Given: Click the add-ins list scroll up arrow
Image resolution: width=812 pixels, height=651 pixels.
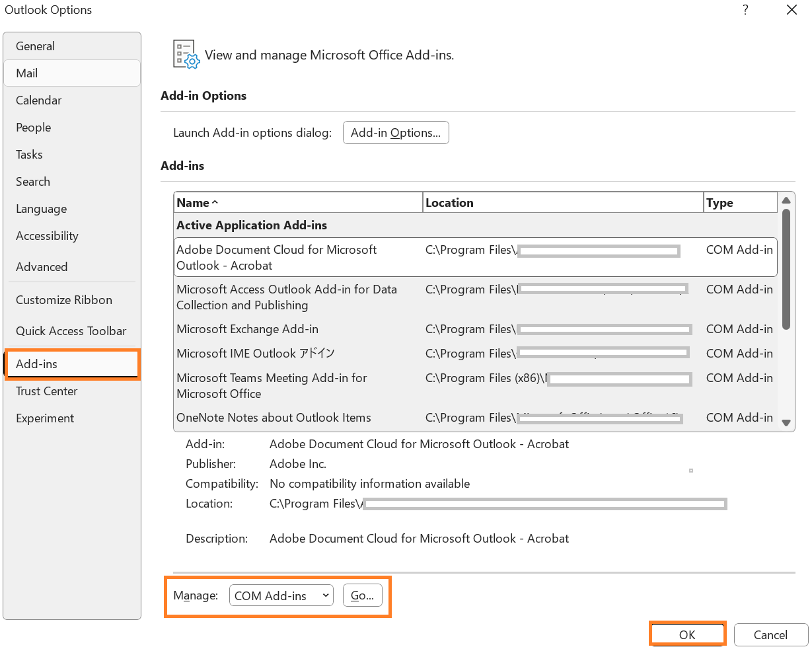Looking at the screenshot, I should [x=786, y=200].
